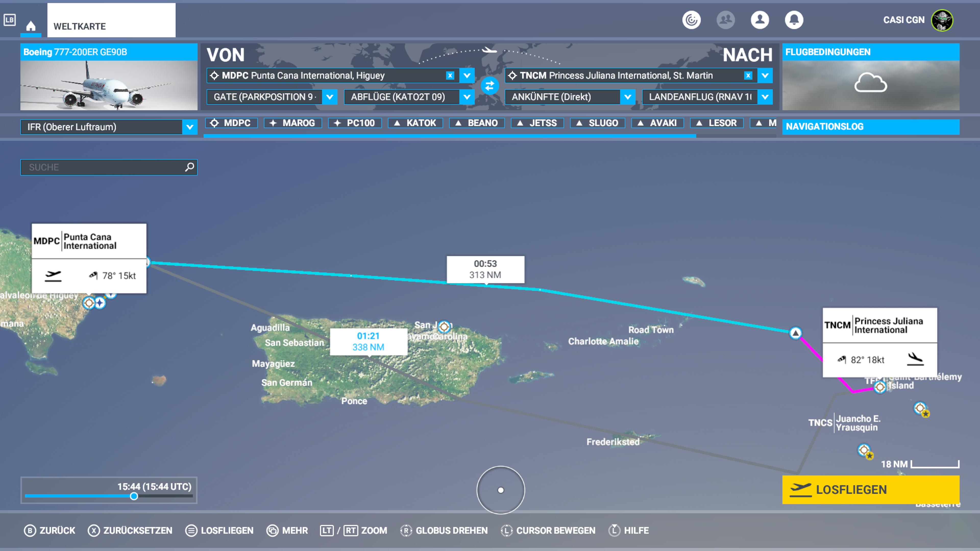Select the TNCM airport marker on map
The height and width of the screenshot is (551, 980).
(x=879, y=387)
